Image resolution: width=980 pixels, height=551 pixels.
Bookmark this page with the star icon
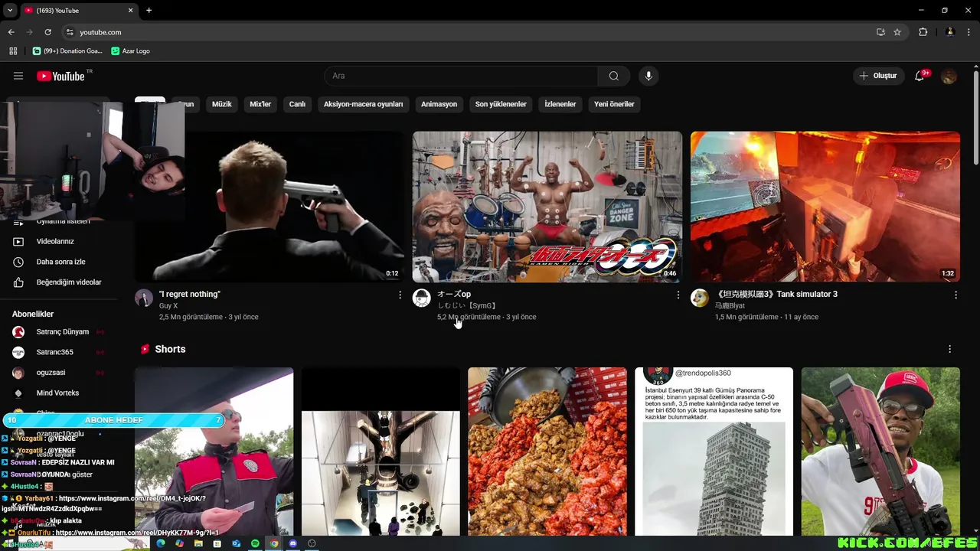pos(897,32)
